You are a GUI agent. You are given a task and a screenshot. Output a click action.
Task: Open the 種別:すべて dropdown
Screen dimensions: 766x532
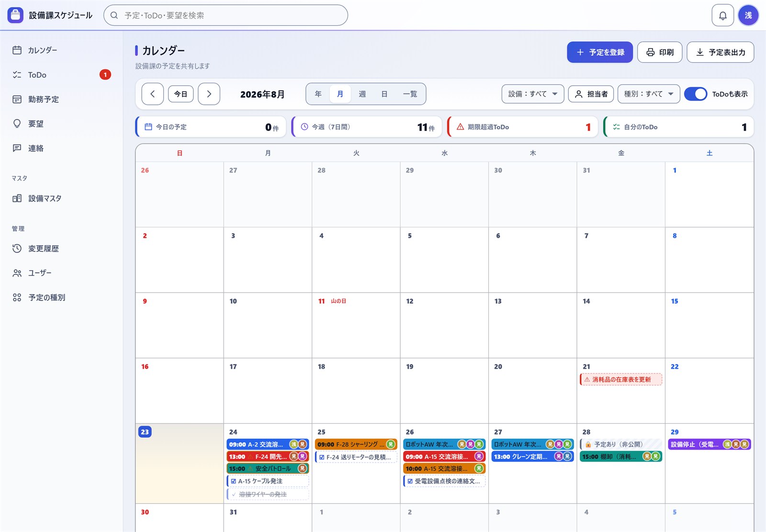click(649, 94)
